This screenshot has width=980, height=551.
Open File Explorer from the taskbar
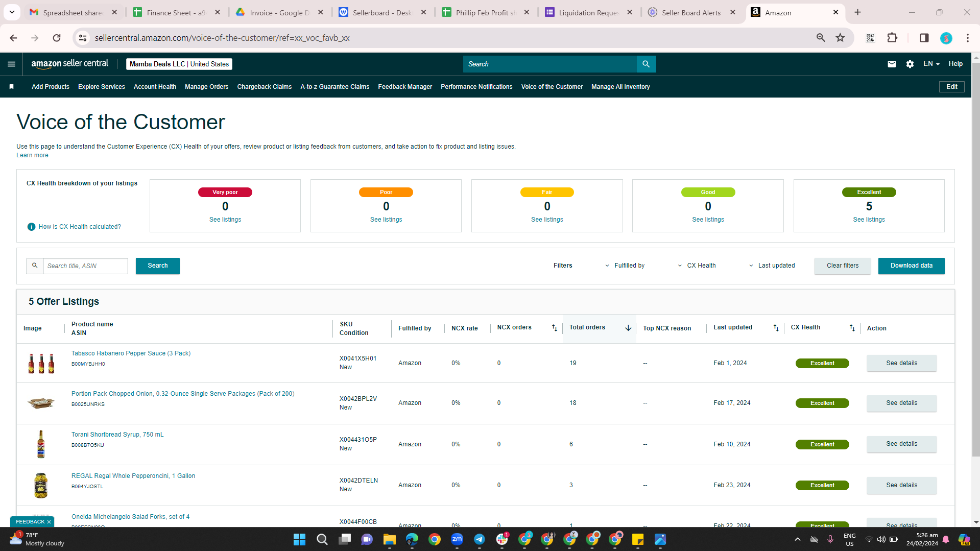tap(389, 539)
